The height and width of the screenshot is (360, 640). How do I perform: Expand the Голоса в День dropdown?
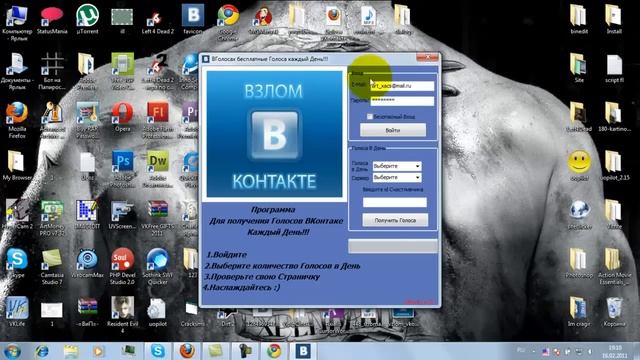pos(397,166)
